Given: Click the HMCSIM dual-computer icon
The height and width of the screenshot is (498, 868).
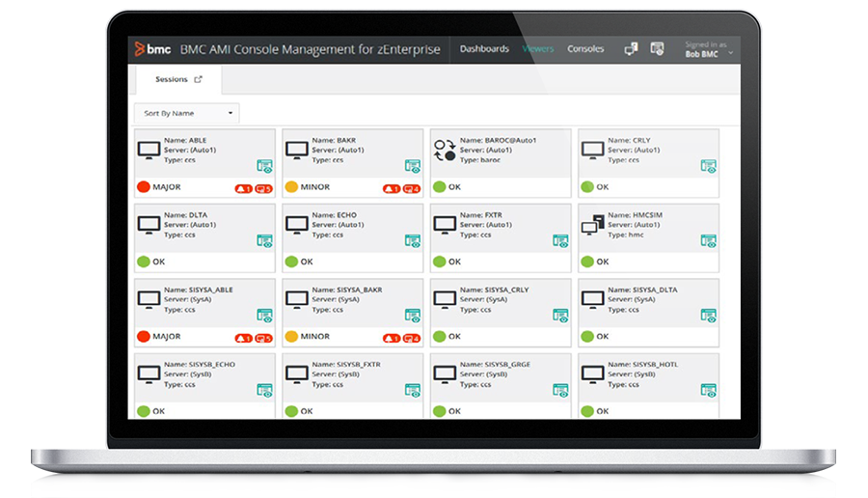Looking at the screenshot, I should (592, 225).
